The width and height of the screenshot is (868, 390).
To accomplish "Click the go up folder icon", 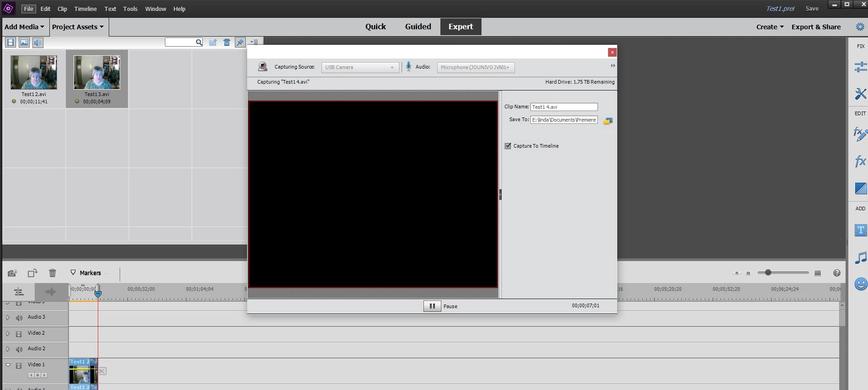I will pyautogui.click(x=213, y=43).
